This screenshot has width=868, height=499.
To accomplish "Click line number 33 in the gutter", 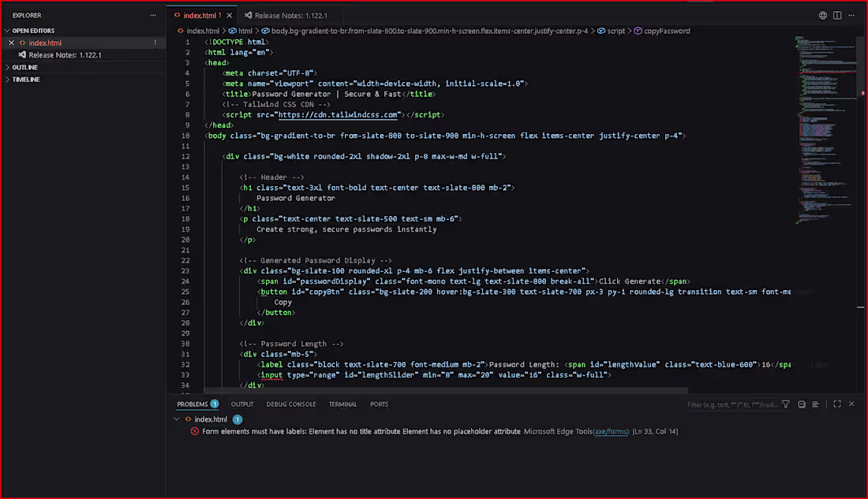I will pyautogui.click(x=185, y=375).
